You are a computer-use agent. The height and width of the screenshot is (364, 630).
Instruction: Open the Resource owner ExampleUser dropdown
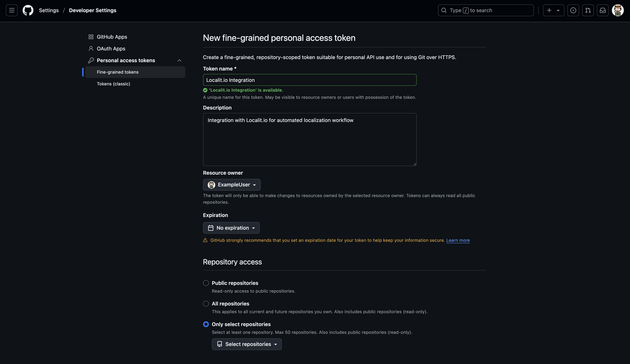(x=232, y=185)
